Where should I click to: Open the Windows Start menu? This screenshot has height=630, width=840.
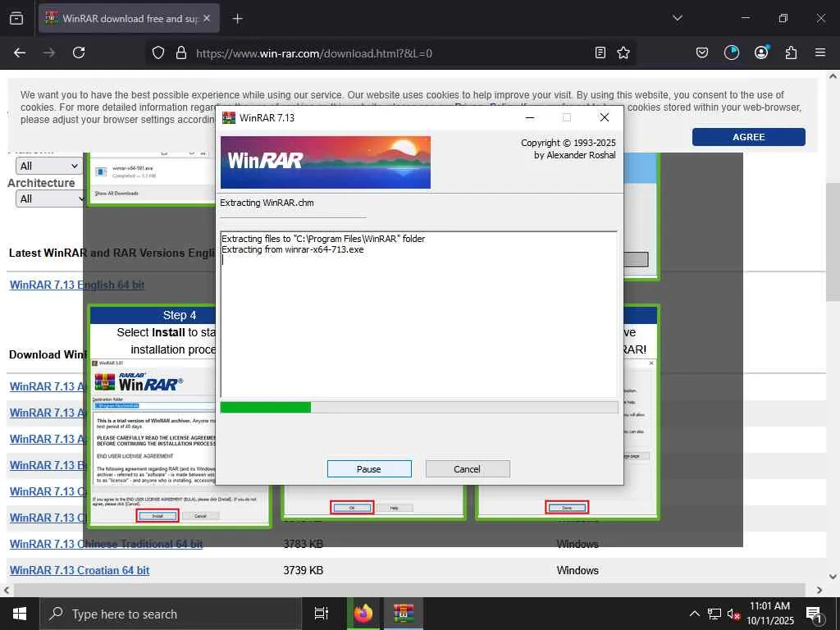pyautogui.click(x=20, y=614)
